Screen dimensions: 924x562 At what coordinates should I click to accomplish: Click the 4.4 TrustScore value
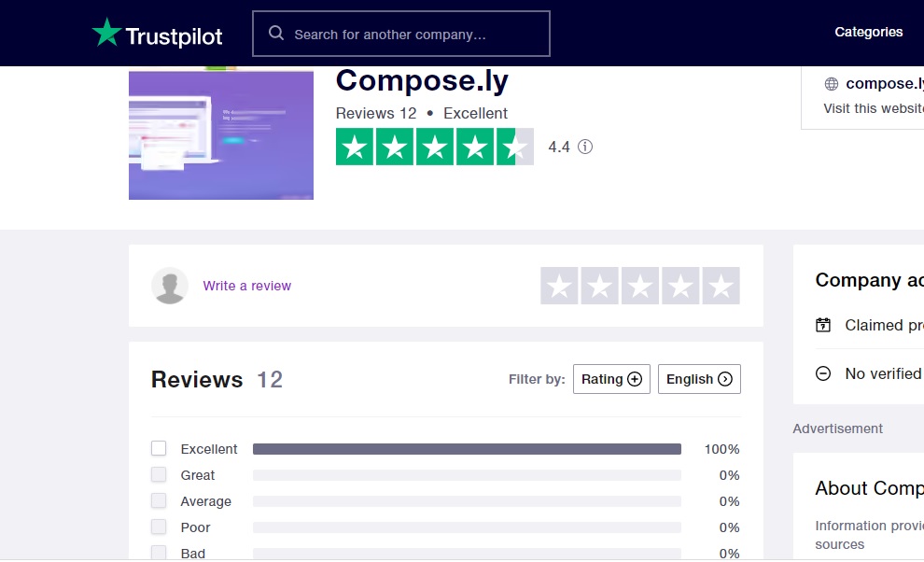click(559, 147)
